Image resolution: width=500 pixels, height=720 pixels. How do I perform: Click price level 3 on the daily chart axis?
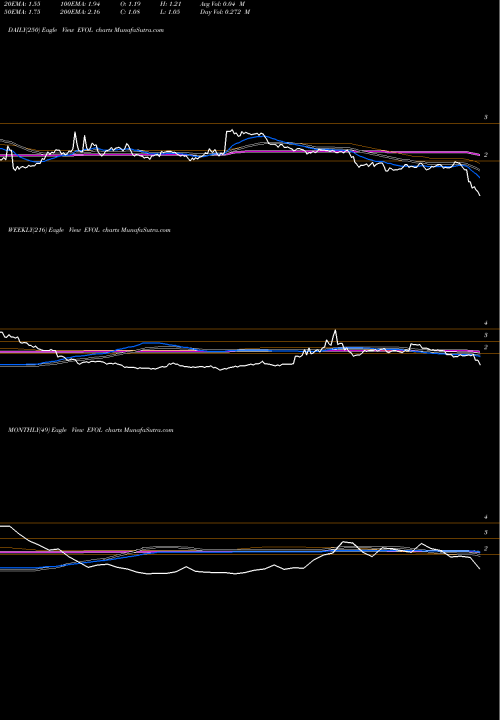[x=485, y=117]
